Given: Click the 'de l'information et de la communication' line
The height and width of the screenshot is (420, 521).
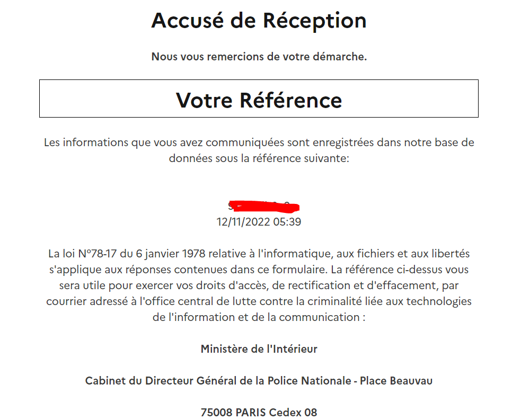Looking at the screenshot, I should tap(259, 317).
